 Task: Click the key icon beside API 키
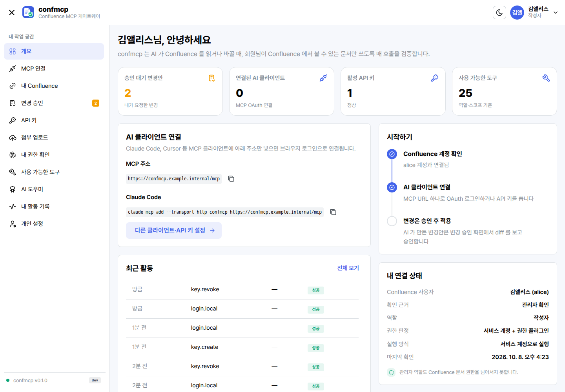pos(13,120)
